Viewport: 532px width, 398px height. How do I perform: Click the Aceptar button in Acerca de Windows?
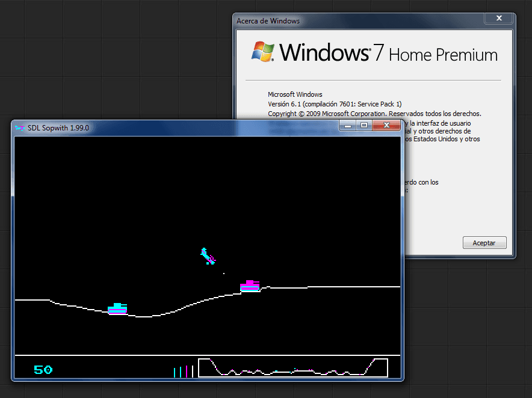[x=484, y=243]
